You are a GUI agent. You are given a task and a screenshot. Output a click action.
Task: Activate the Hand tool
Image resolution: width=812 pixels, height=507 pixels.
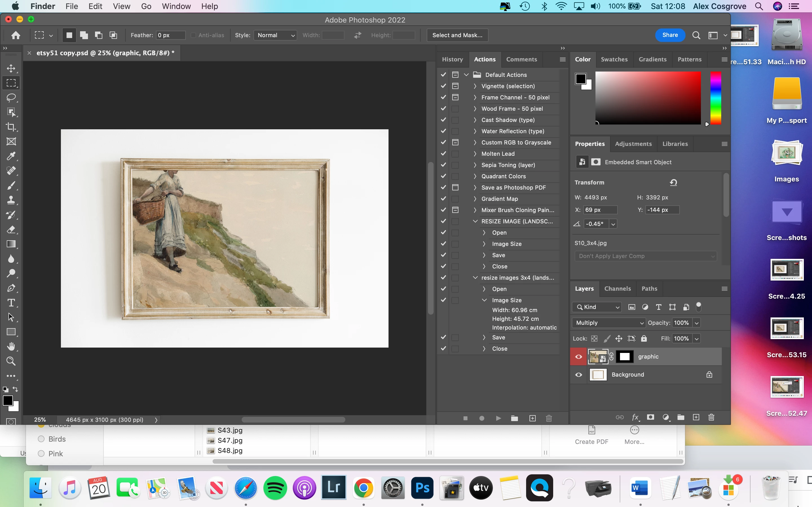click(x=11, y=346)
